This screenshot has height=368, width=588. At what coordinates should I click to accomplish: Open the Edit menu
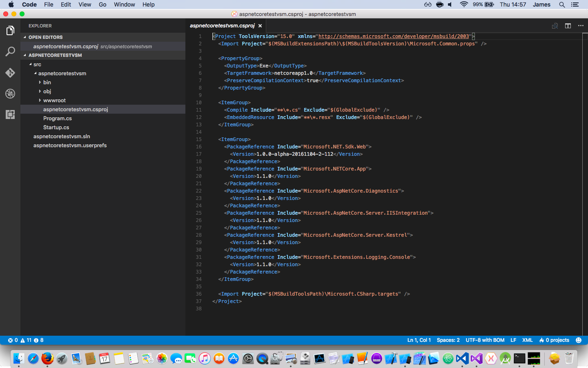coord(66,4)
